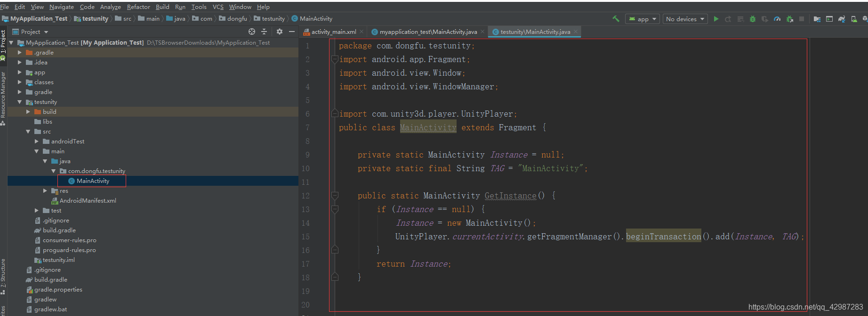Click MyApplication_Test breadcrumb

pyautogui.click(x=35, y=19)
